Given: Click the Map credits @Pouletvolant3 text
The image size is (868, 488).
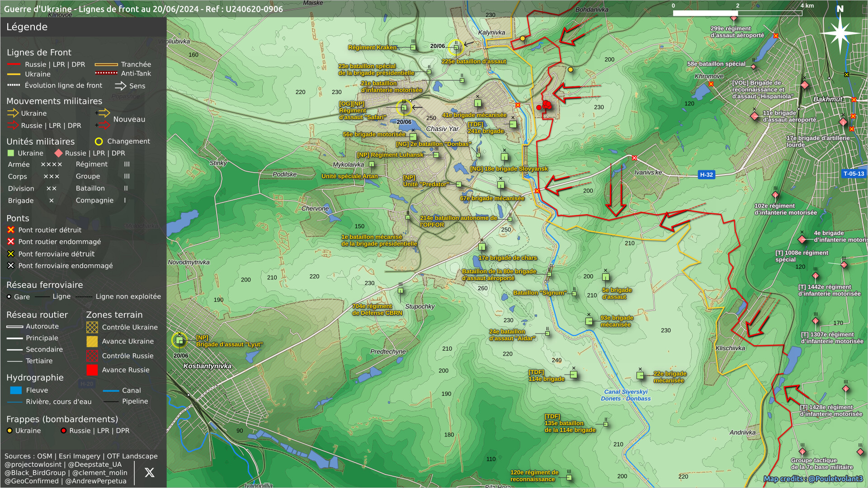Looking at the screenshot, I should coord(813,479).
